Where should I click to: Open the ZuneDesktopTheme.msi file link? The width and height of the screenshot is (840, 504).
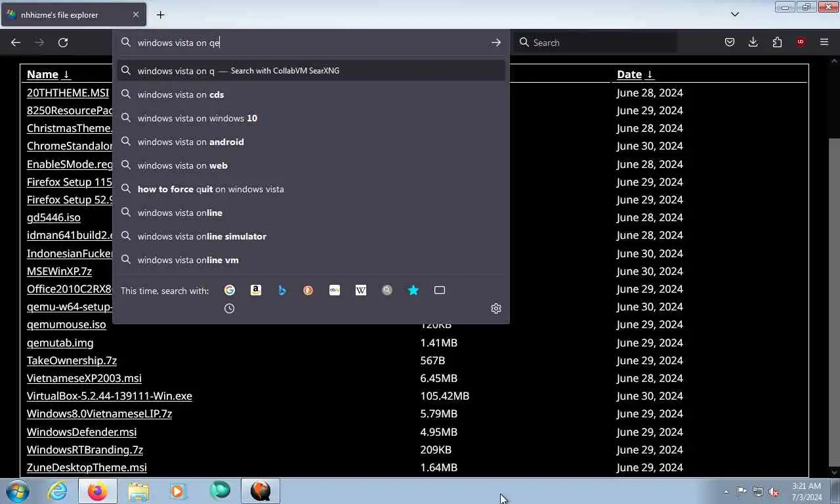(87, 467)
